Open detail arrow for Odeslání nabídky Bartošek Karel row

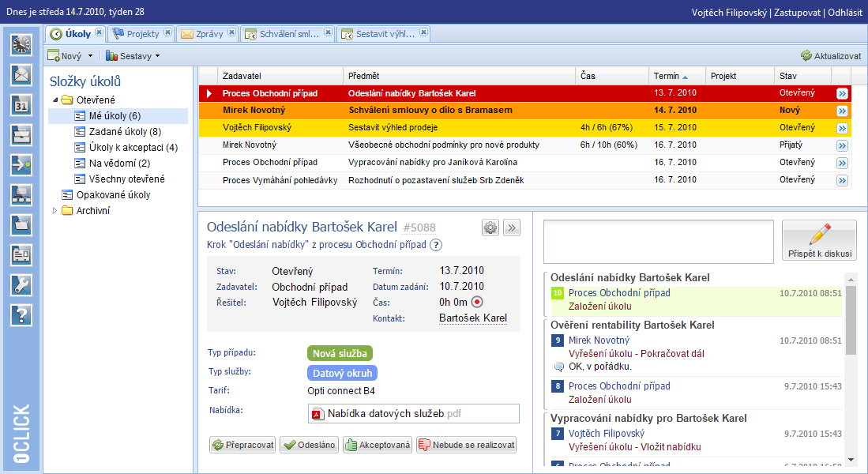[x=842, y=93]
